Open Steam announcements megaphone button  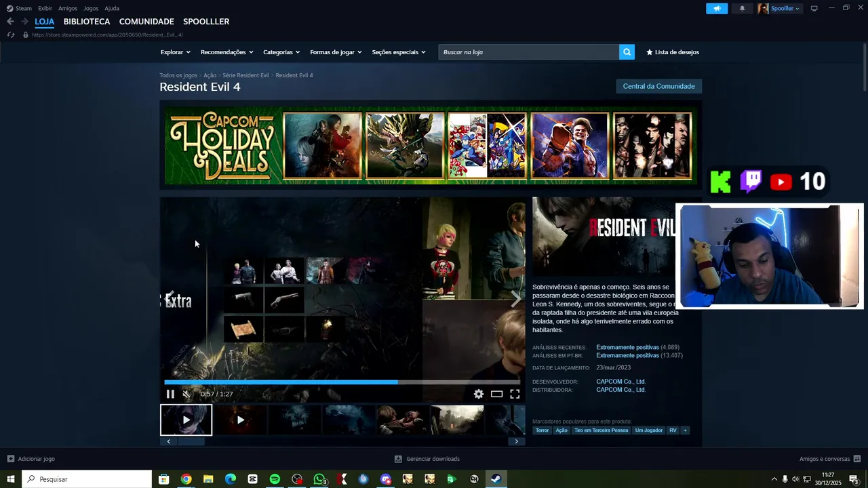point(716,8)
